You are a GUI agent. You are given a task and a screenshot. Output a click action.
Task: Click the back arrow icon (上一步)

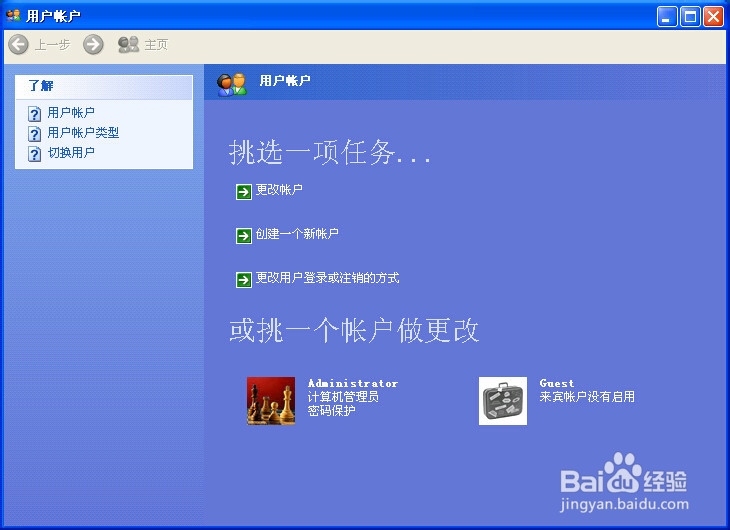[x=19, y=45]
